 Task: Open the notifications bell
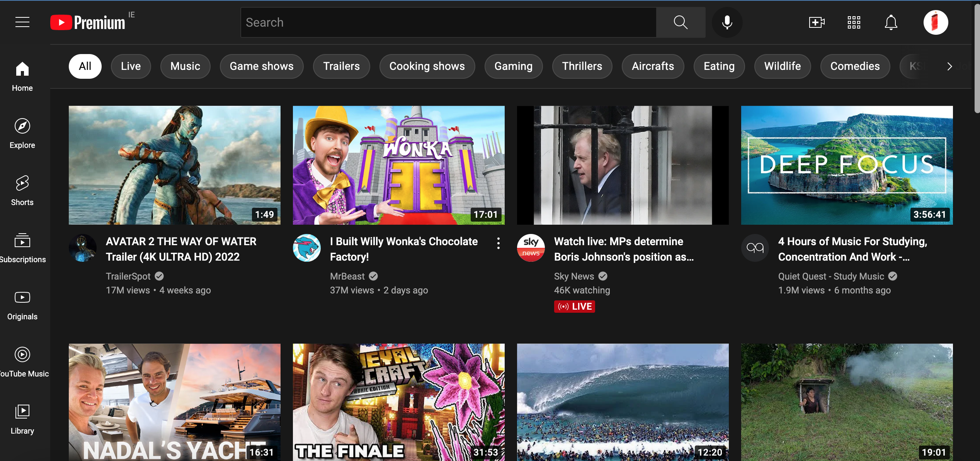[x=891, y=22]
